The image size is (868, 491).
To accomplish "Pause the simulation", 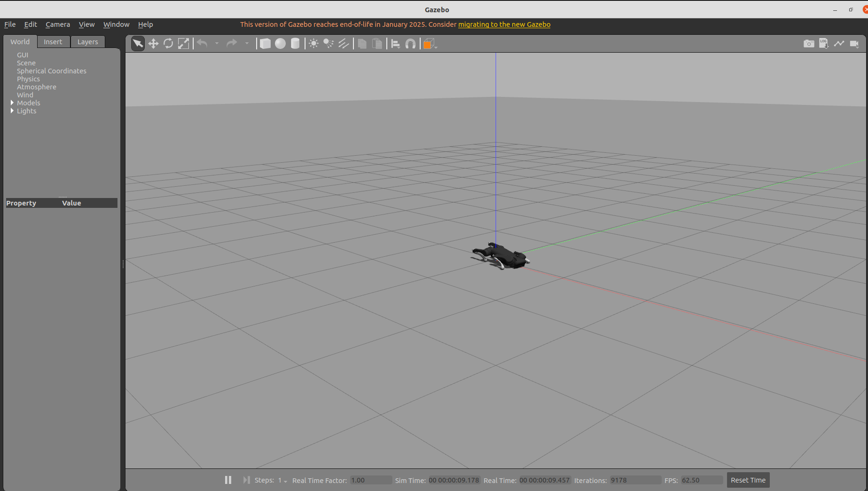I will pos(228,480).
